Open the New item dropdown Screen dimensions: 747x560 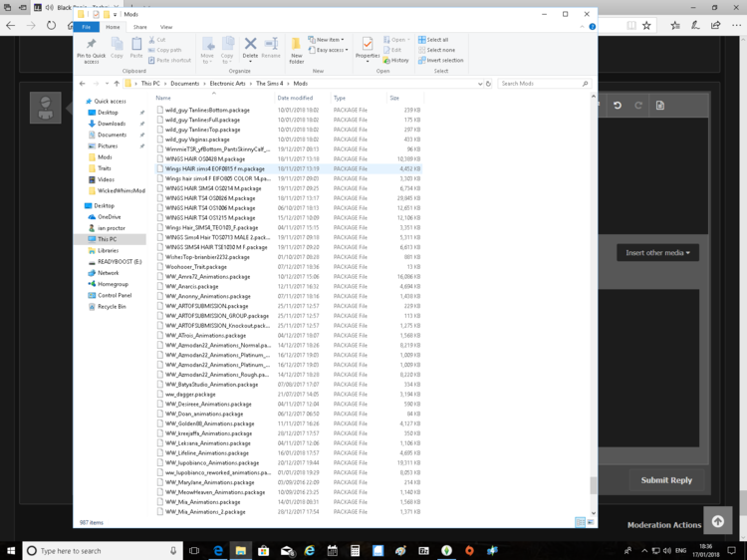point(326,40)
